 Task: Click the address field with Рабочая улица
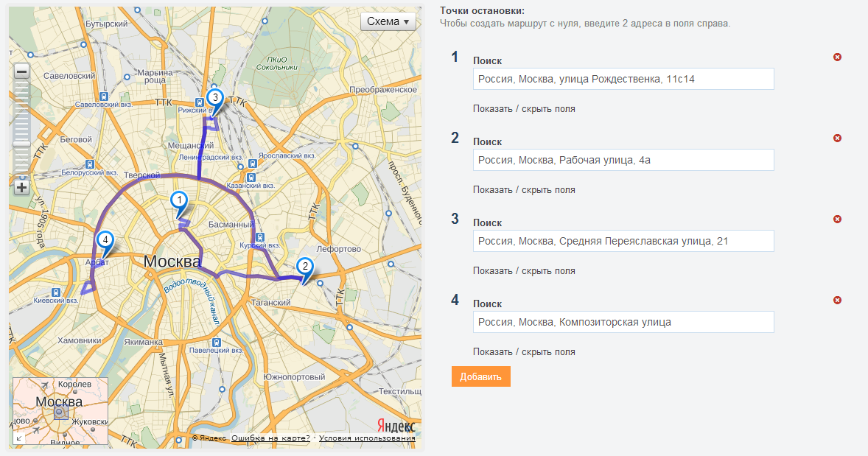623,160
